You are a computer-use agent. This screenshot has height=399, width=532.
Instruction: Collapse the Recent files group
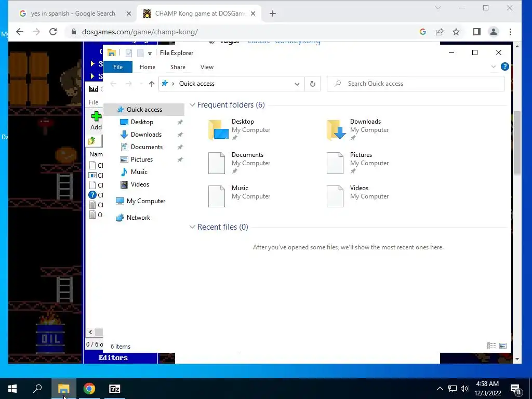pos(192,227)
